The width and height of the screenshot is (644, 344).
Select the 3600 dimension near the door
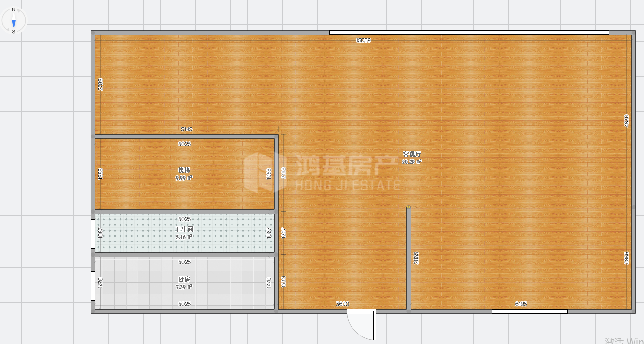[342, 304]
